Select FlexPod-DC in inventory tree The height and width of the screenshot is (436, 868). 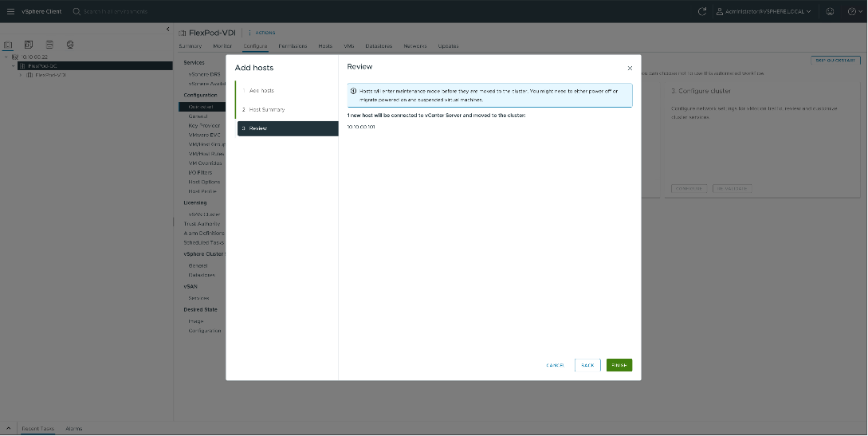tap(42, 66)
